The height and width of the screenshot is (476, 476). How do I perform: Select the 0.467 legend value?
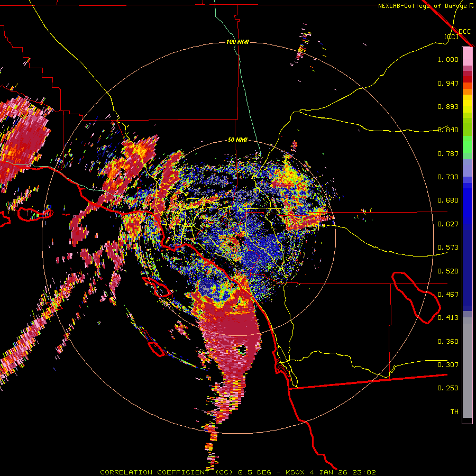coord(448,295)
